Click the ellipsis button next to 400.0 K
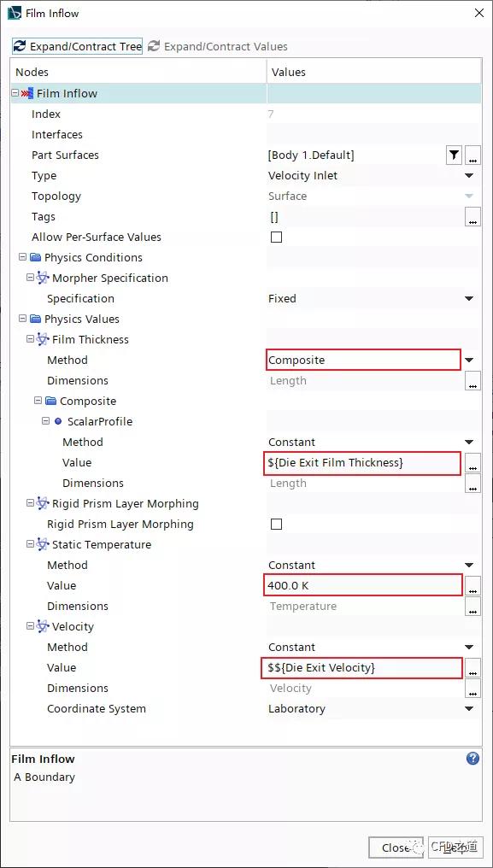 point(472,586)
